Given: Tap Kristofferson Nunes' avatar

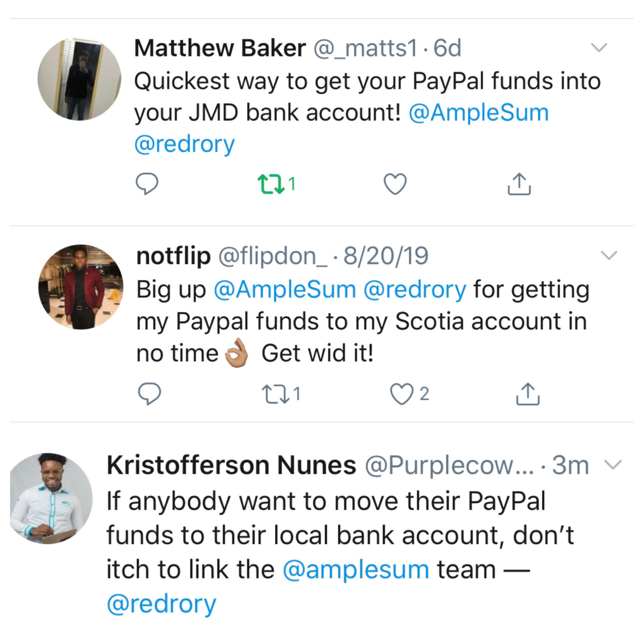Looking at the screenshot, I should point(51,498).
